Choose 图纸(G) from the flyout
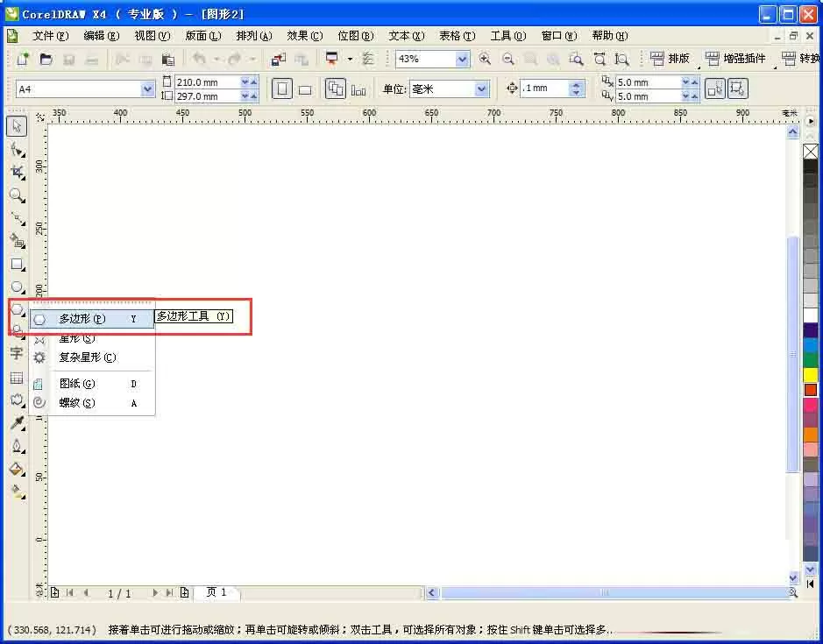This screenshot has height=644, width=823. 92,384
